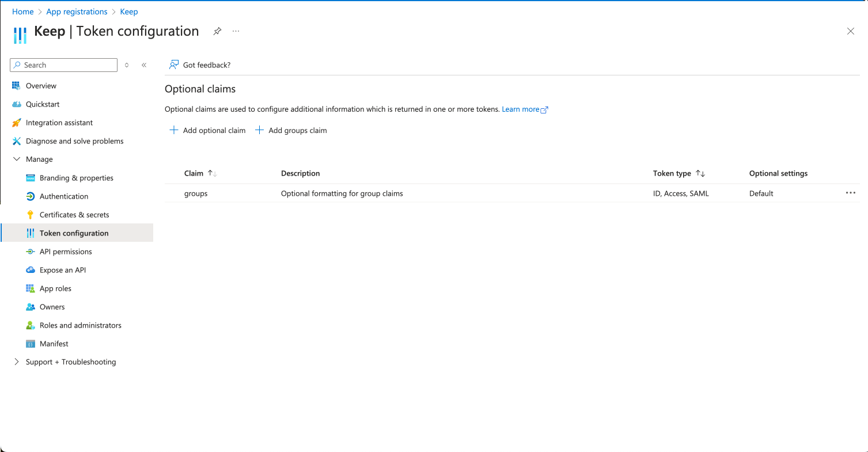Image resolution: width=868 pixels, height=452 pixels.
Task: Click the Diagnose and solve problems wrench icon
Action: click(16, 141)
